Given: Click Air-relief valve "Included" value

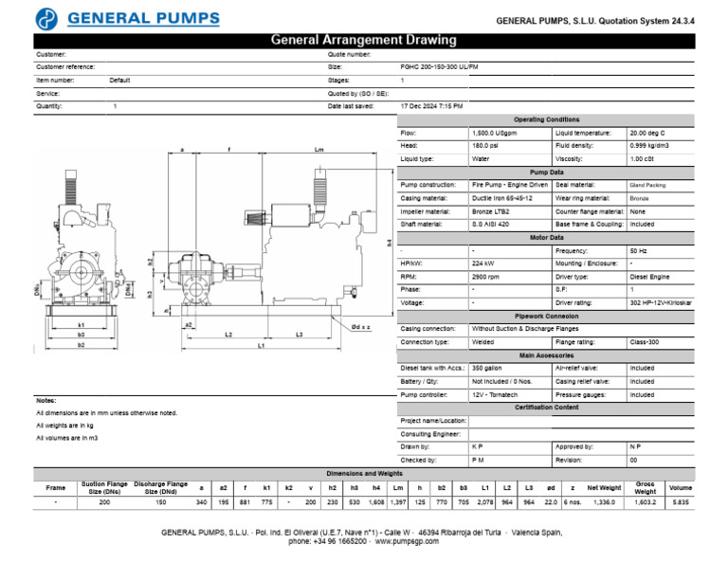Looking at the screenshot, I should (x=642, y=368).
